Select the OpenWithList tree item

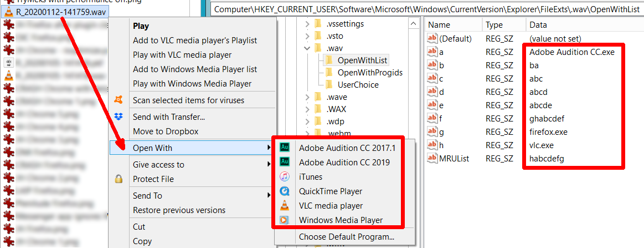point(362,60)
